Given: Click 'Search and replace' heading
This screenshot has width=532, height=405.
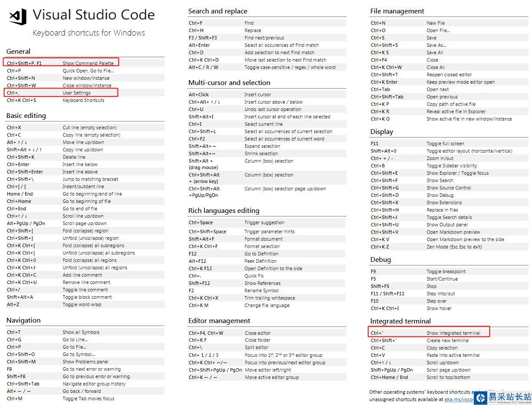Looking at the screenshot, I should (218, 11).
